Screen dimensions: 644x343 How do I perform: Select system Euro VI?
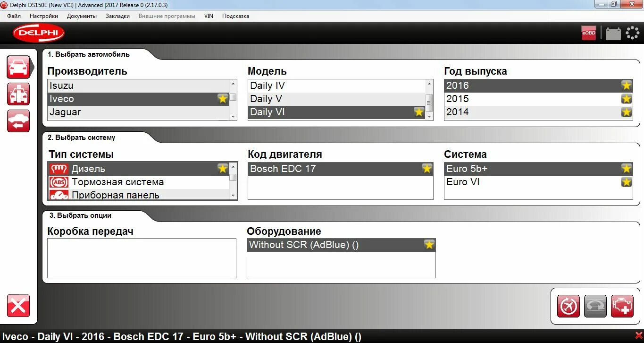click(538, 182)
